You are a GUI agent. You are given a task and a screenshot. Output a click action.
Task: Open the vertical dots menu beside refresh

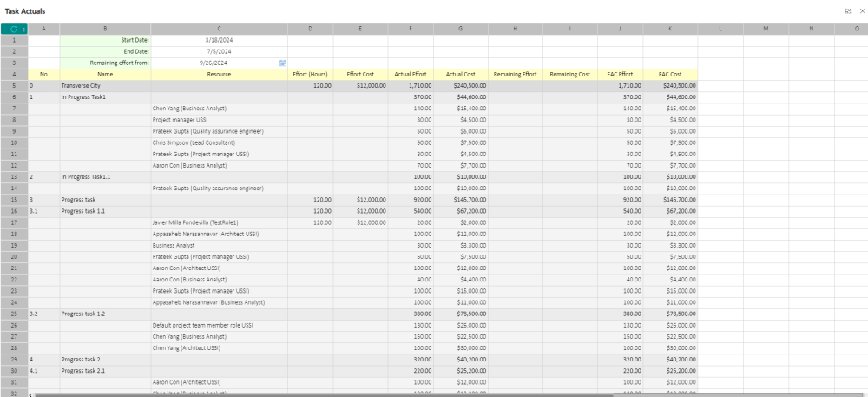(23, 29)
